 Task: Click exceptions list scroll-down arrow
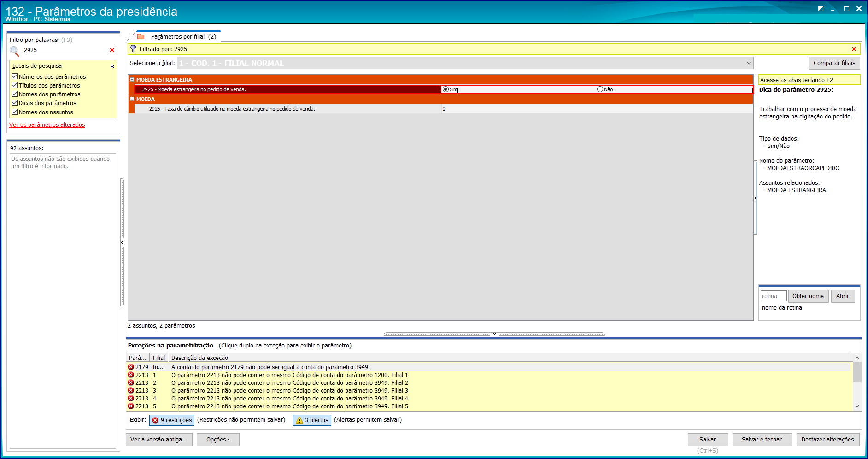tap(857, 406)
